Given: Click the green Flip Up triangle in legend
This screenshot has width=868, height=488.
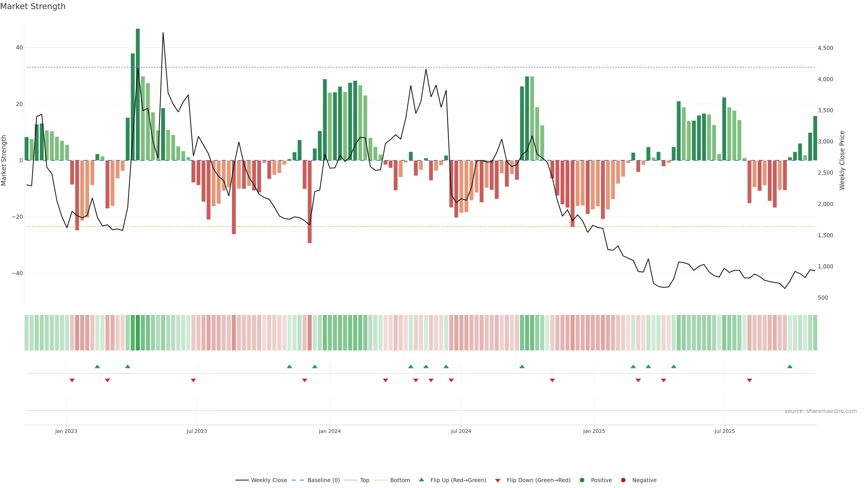Looking at the screenshot, I should click(421, 480).
